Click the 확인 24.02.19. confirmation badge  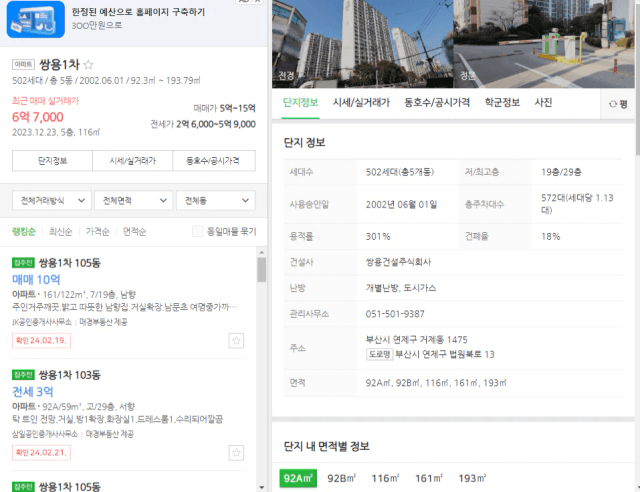41,341
